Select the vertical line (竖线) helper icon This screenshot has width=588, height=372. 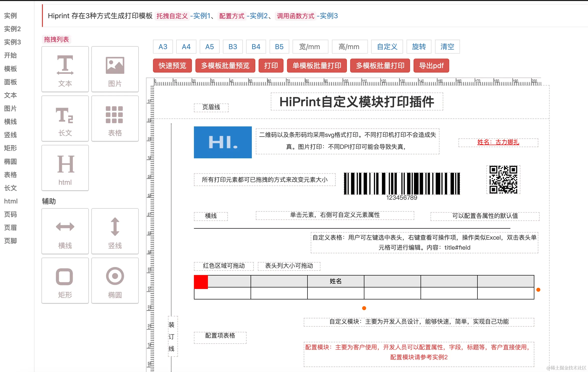[115, 226]
